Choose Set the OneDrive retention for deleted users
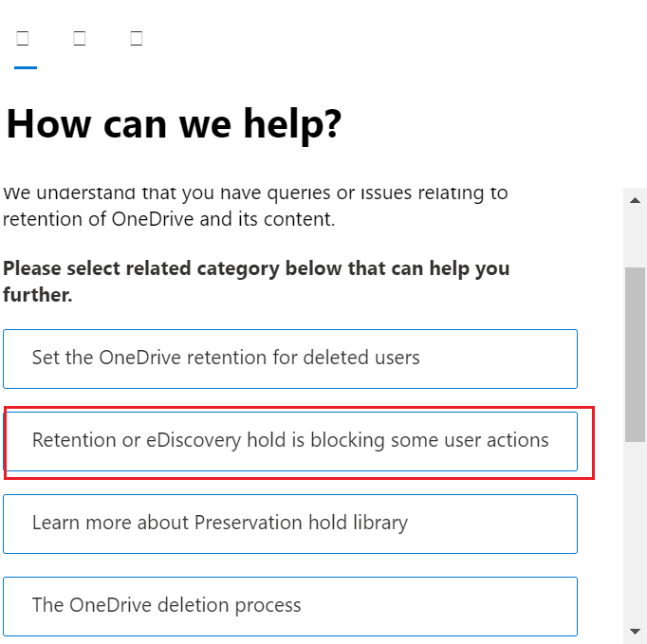 [x=290, y=359]
